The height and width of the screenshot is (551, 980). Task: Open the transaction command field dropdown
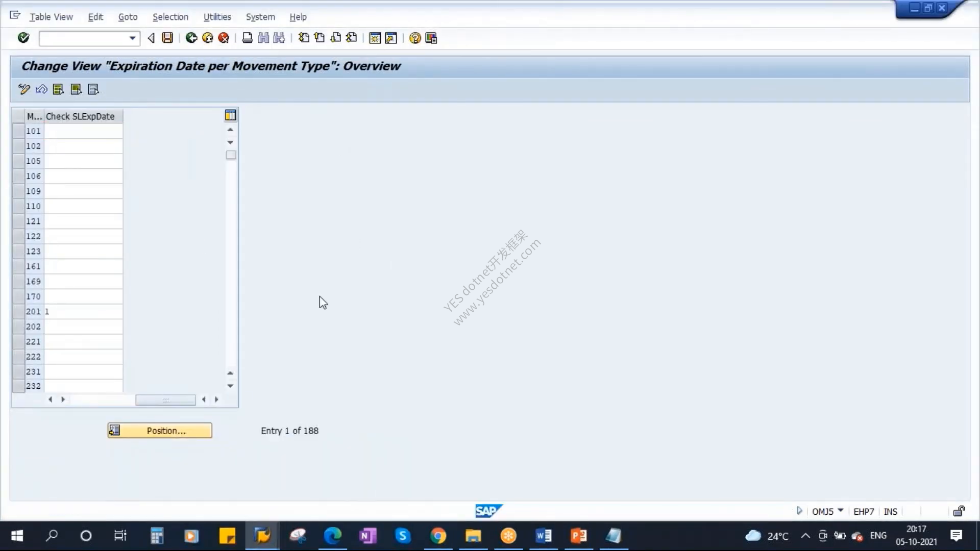(132, 38)
